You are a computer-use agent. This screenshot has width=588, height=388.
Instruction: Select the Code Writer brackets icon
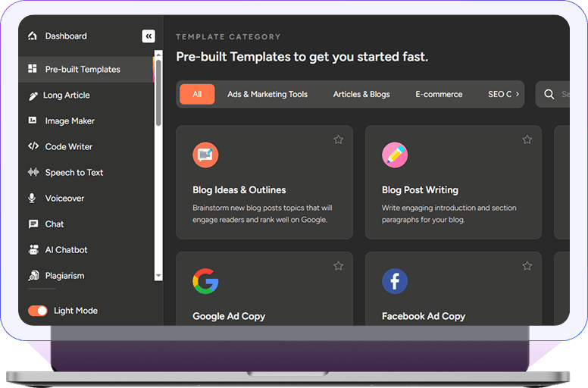coord(33,146)
